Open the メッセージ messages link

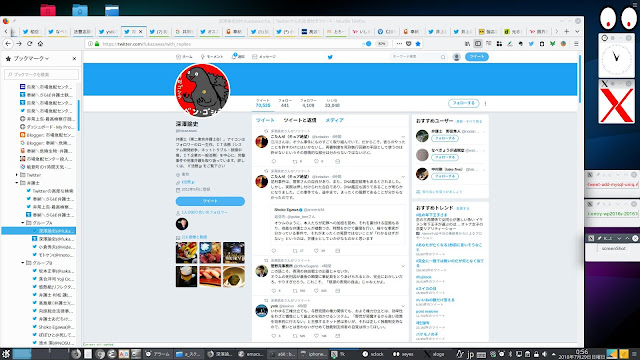coord(264,57)
